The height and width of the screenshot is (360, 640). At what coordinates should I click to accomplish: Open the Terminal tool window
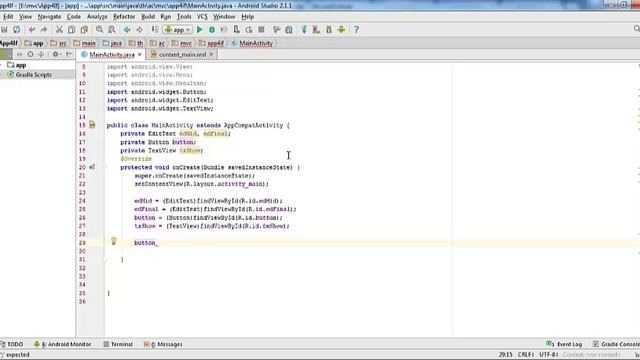118,344
